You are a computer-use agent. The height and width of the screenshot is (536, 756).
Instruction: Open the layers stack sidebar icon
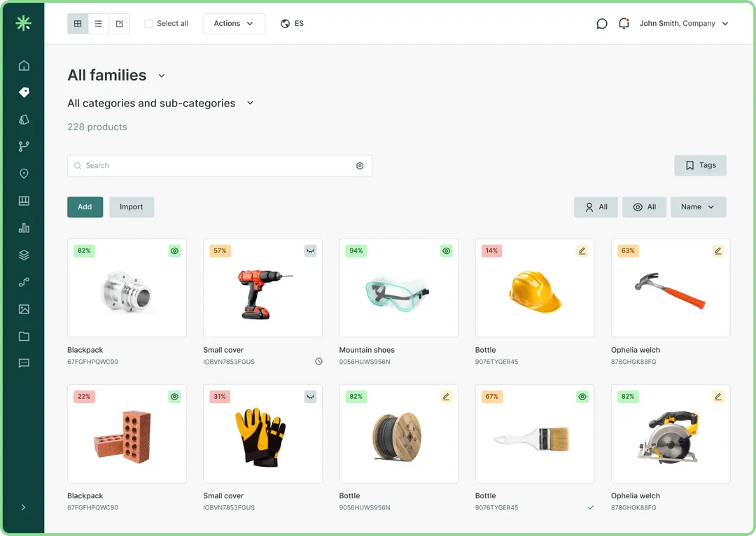[24, 255]
